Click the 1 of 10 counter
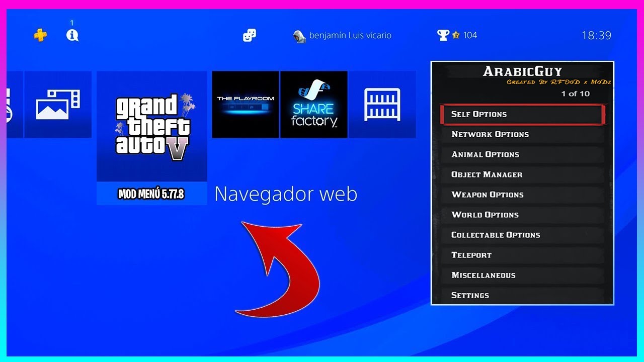This screenshot has width=644, height=362. 576,94
